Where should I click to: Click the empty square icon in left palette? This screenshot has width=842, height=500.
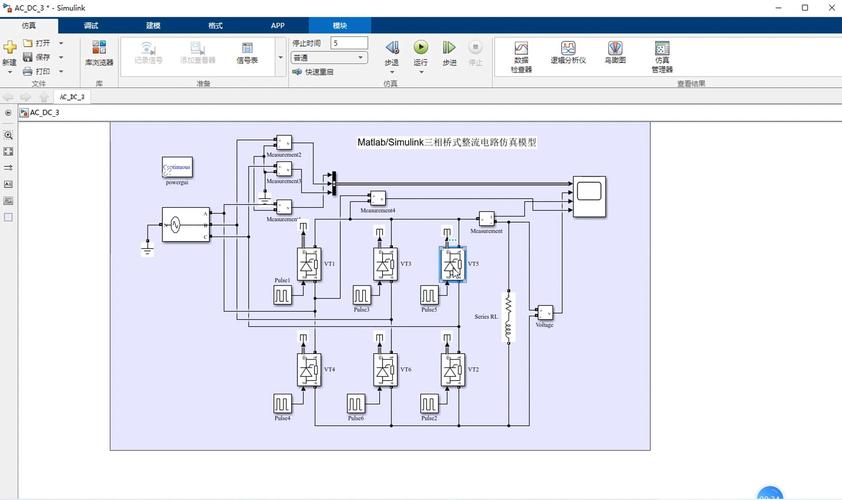(x=8, y=217)
